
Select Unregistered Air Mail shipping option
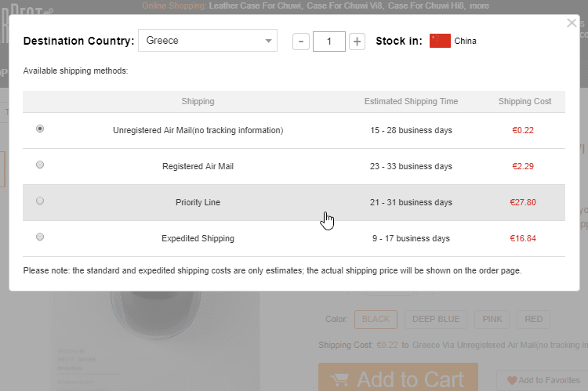click(40, 129)
